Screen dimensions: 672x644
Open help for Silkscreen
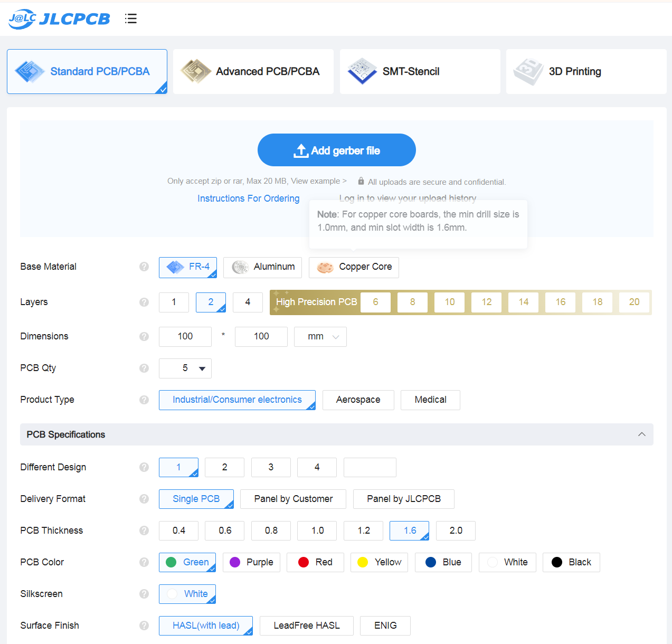coord(144,594)
